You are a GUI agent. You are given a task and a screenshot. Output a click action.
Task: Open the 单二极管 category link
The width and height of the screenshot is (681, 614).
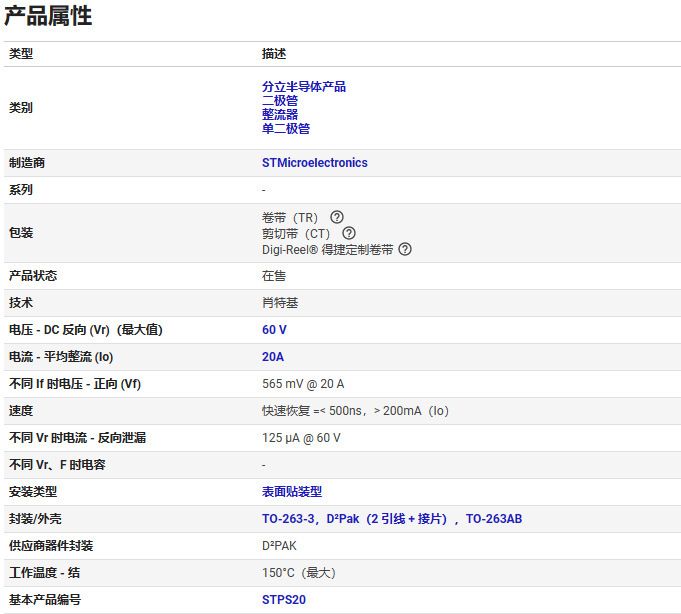[x=286, y=129]
